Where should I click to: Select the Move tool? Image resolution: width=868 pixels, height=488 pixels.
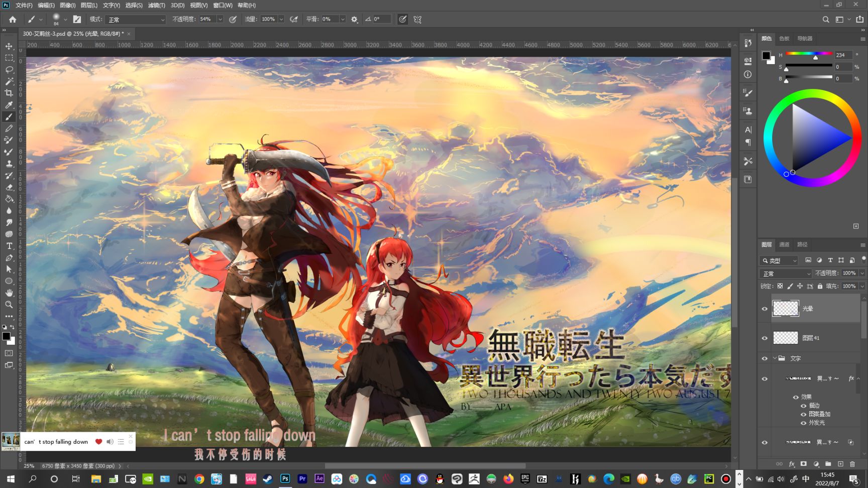(x=9, y=46)
